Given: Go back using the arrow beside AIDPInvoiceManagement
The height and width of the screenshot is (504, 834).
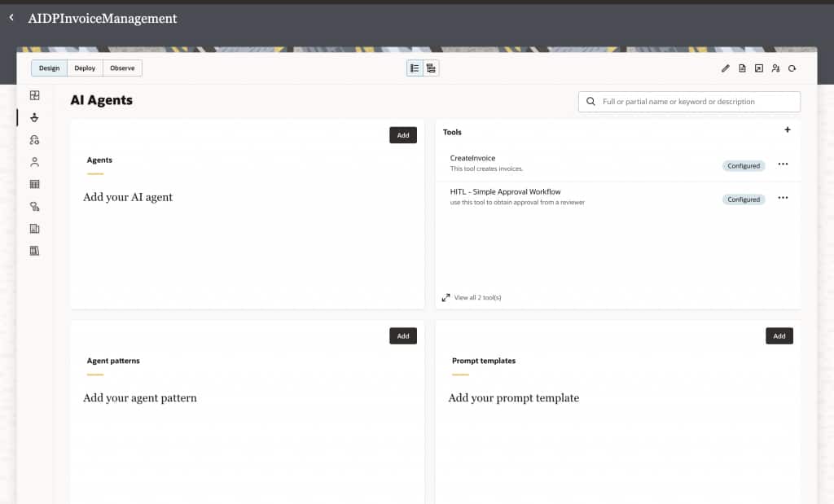Looking at the screenshot, I should pyautogui.click(x=11, y=18).
